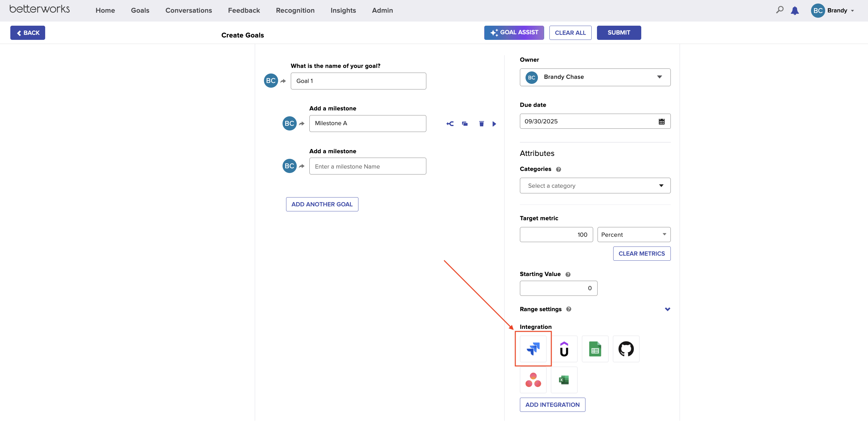Select the Udemy integration icon

click(x=564, y=349)
